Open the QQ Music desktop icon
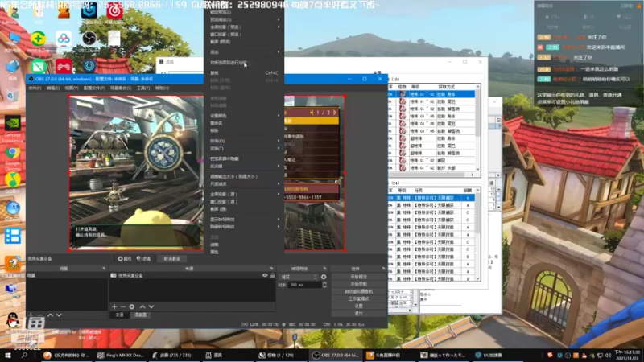The image size is (644, 362). tap(13, 179)
